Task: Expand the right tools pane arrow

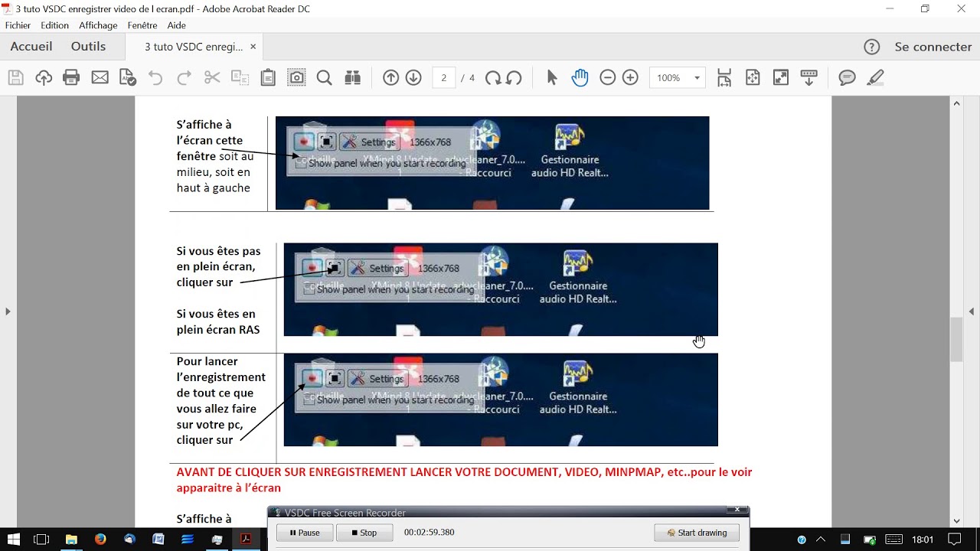Action: [x=972, y=311]
